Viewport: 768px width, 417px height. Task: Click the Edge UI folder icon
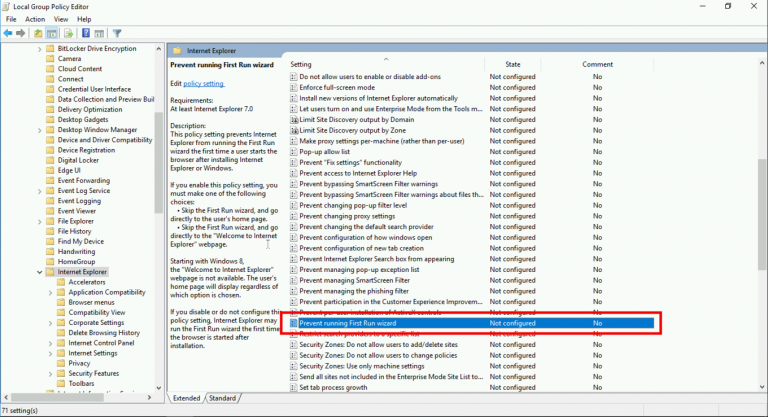coord(50,171)
